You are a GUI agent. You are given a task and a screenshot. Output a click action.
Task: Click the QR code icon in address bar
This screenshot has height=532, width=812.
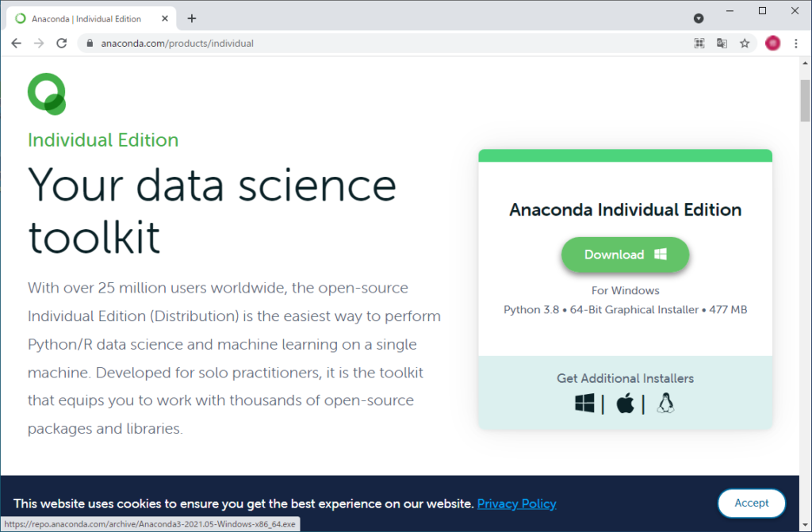[699, 44]
